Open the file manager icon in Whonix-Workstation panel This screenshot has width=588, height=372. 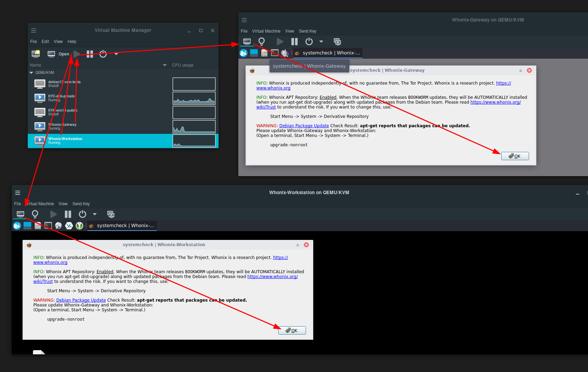point(38,226)
